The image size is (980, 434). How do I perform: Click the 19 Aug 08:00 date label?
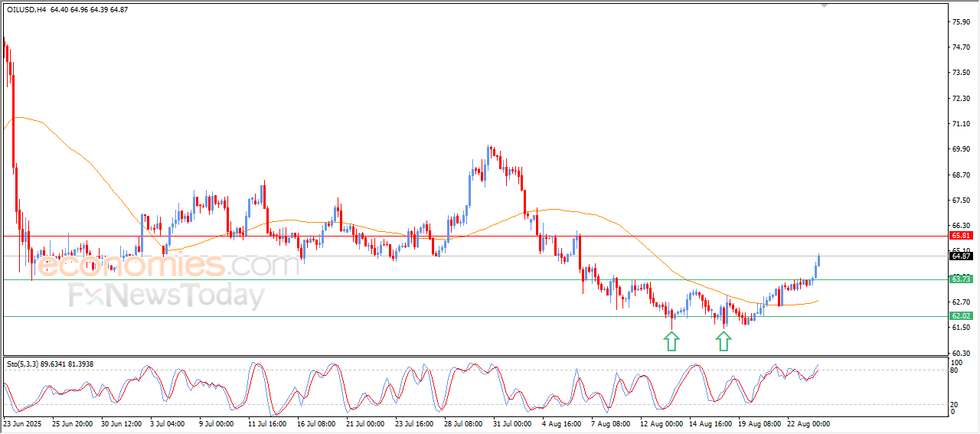pyautogui.click(x=758, y=423)
